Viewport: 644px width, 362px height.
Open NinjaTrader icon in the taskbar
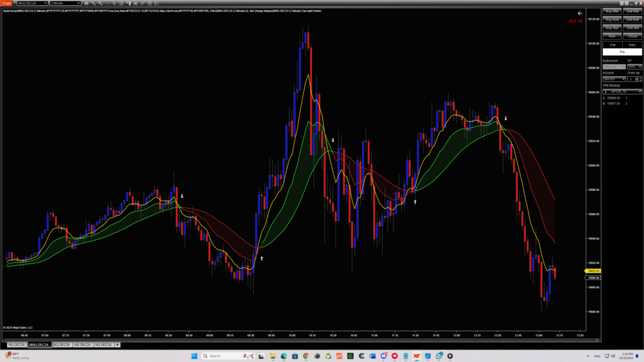pos(417,356)
